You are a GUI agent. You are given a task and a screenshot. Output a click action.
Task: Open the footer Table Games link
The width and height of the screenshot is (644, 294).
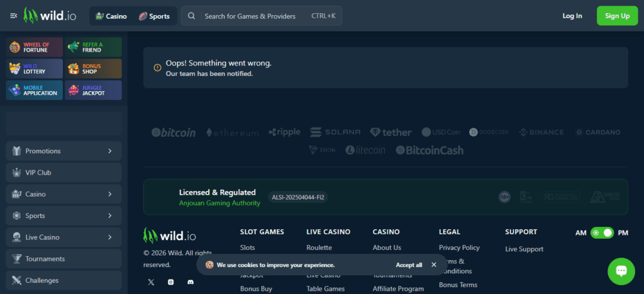[325, 289]
